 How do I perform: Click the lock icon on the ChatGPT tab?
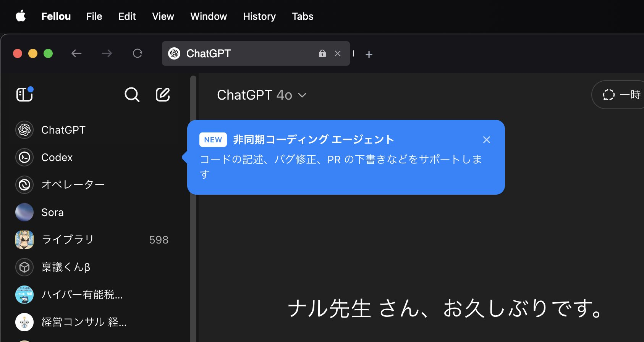coord(322,53)
